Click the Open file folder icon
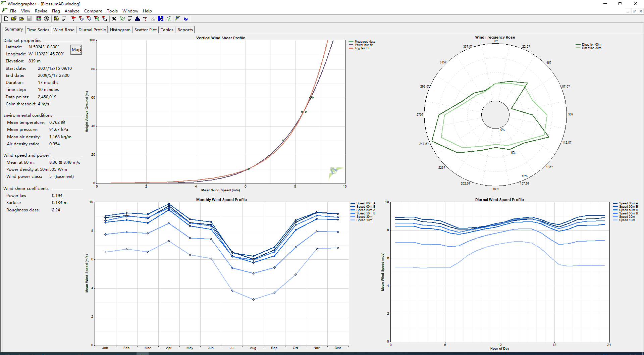Image resolution: width=644 pixels, height=355 pixels. [x=14, y=19]
